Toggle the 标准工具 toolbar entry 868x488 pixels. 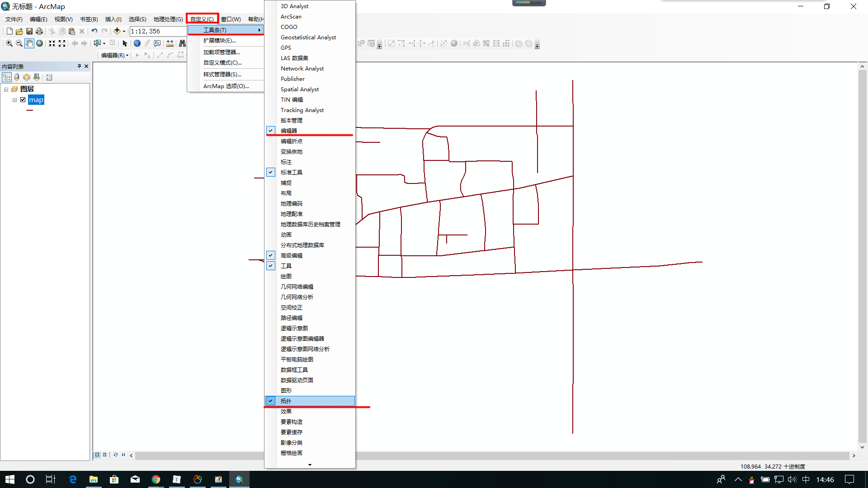(292, 173)
